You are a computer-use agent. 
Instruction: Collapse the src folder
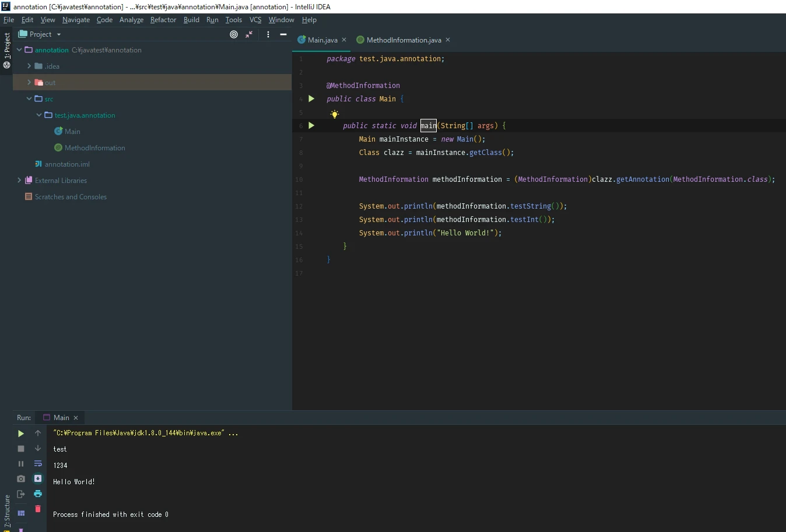[29, 99]
